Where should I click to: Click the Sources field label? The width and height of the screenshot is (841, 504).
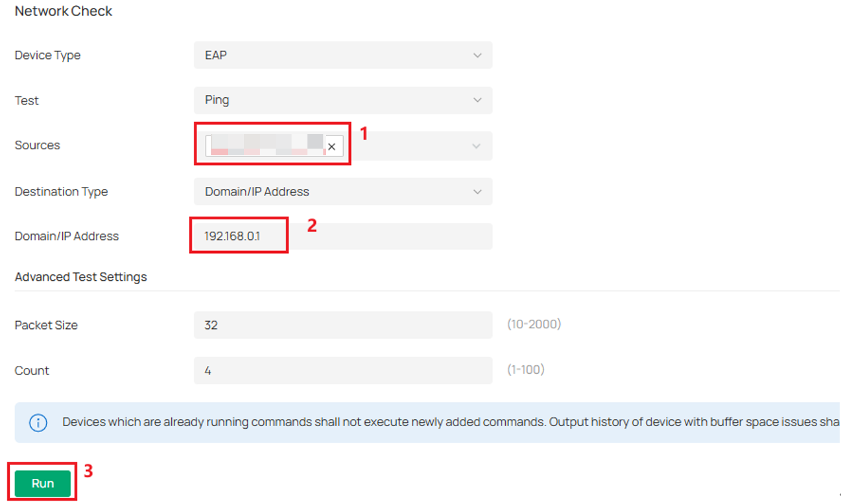(x=37, y=145)
